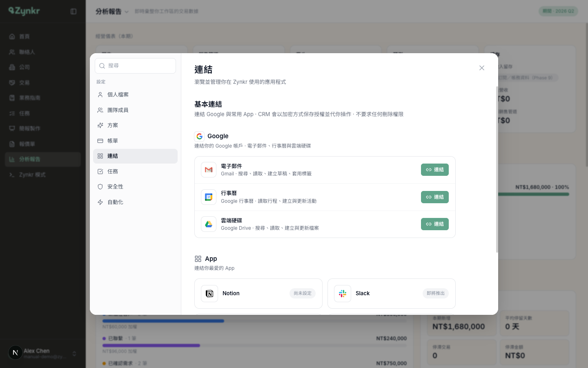Click the Gmail icon
This screenshot has width=588, height=368.
coord(209,170)
